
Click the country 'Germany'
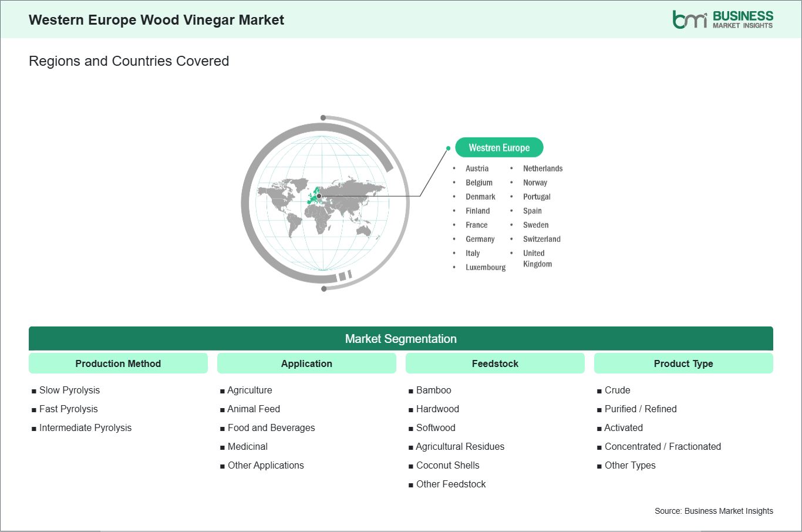point(480,239)
